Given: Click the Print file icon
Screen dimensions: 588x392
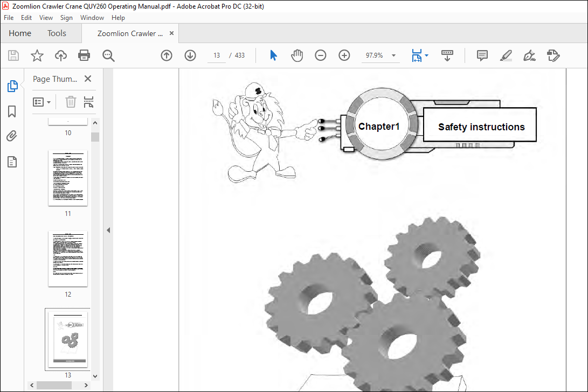Looking at the screenshot, I should (84, 55).
